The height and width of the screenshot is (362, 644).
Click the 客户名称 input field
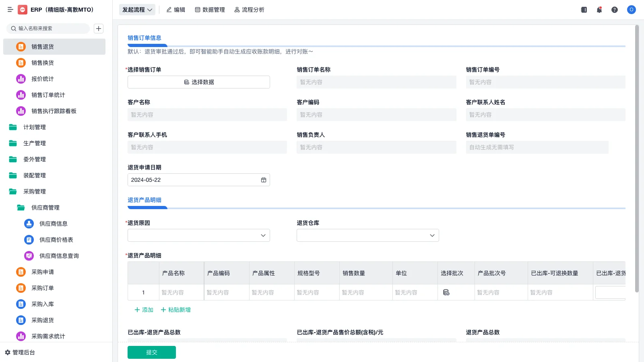(207, 115)
